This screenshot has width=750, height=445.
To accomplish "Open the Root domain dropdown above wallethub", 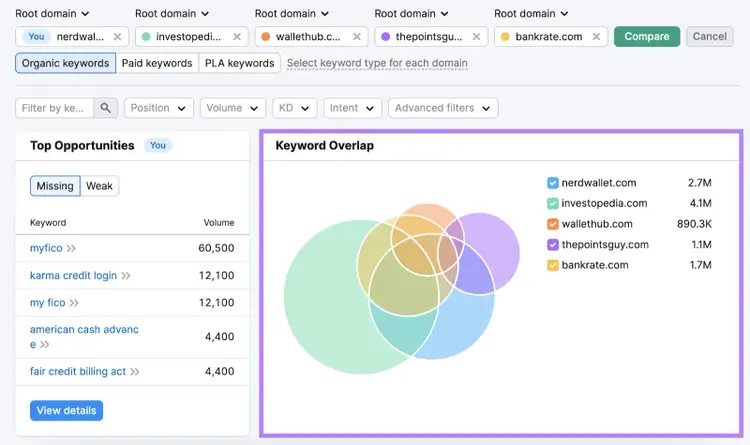I will (x=291, y=13).
